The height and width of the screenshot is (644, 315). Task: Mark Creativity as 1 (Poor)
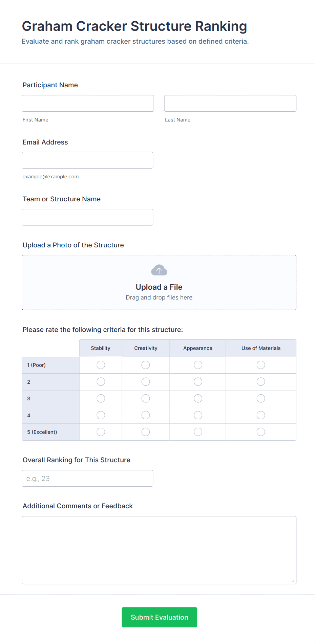tap(146, 365)
